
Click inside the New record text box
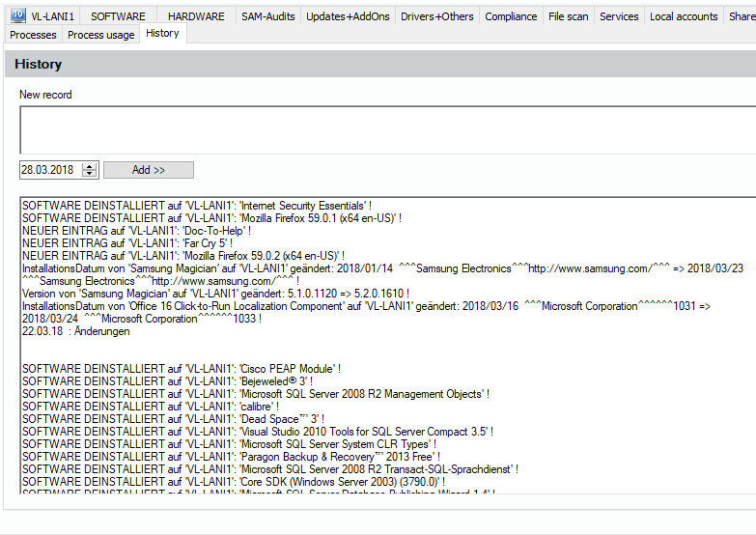click(x=386, y=129)
